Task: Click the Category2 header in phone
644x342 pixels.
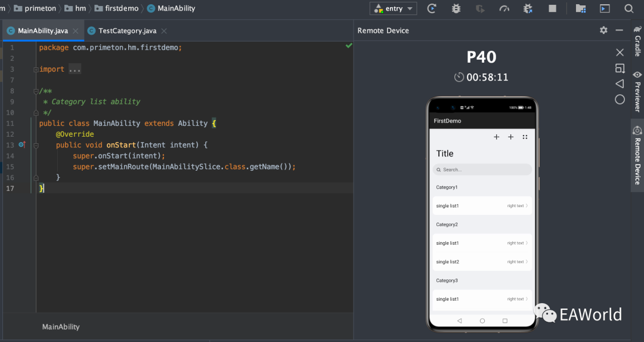Action: tap(447, 224)
